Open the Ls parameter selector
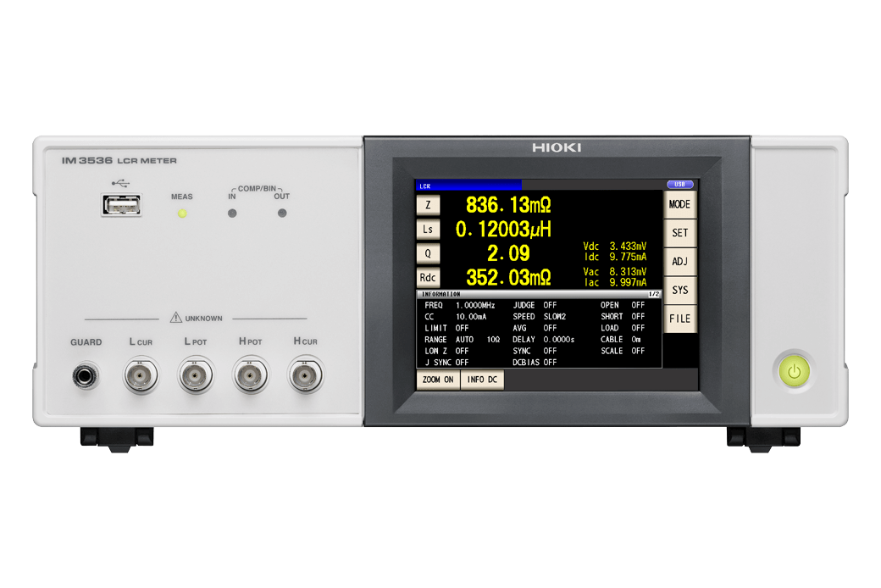The width and height of the screenshot is (881, 588). (x=428, y=229)
